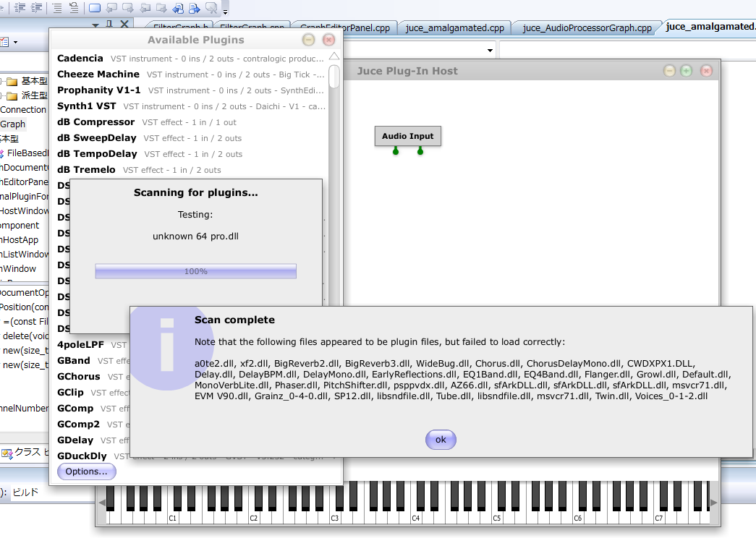The image size is (756, 559).
Task: Click the bookmark toggle icon in toolbar
Action: [95, 8]
